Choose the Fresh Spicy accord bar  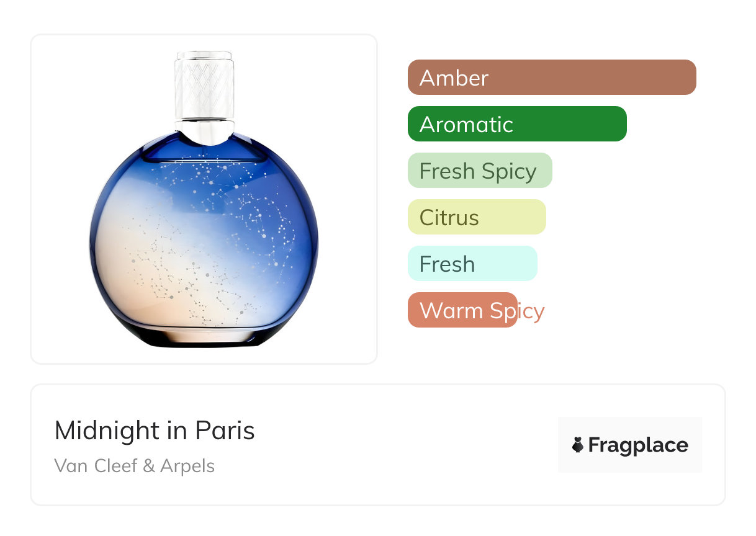pyautogui.click(x=480, y=171)
